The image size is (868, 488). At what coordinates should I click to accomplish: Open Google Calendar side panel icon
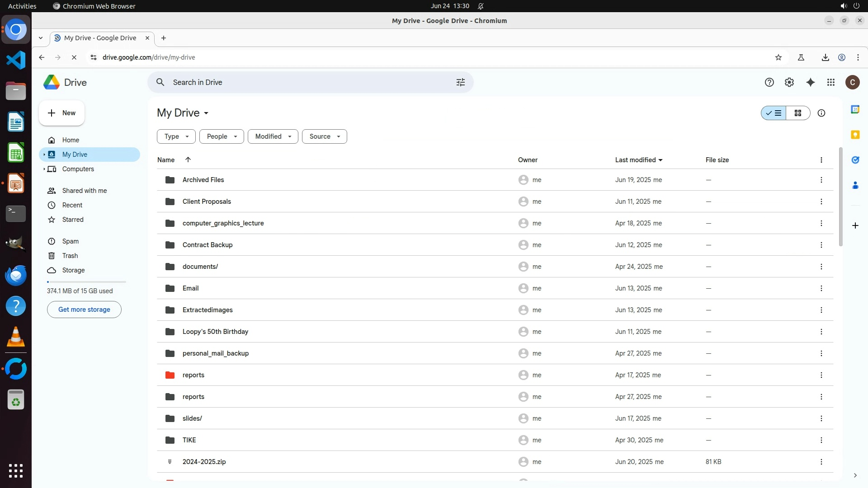coord(855,109)
